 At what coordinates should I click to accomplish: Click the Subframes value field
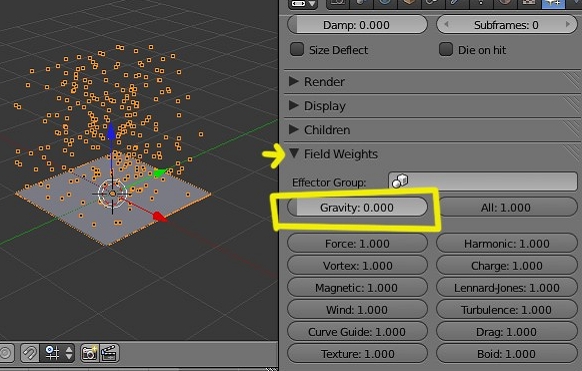(507, 25)
